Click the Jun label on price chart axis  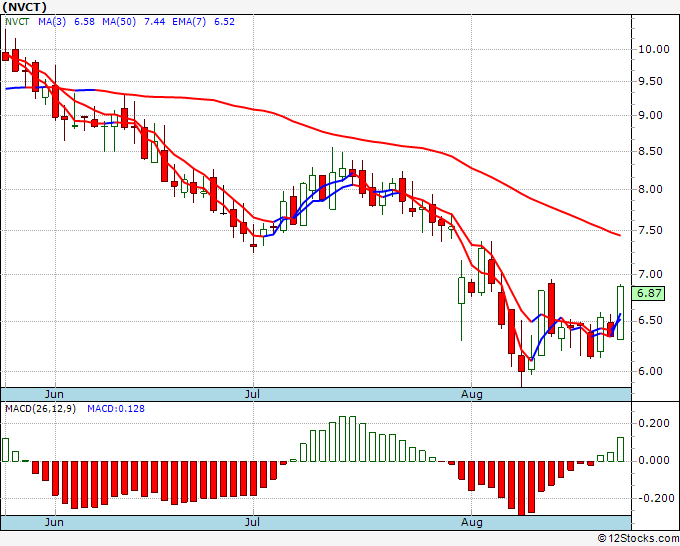(x=54, y=394)
